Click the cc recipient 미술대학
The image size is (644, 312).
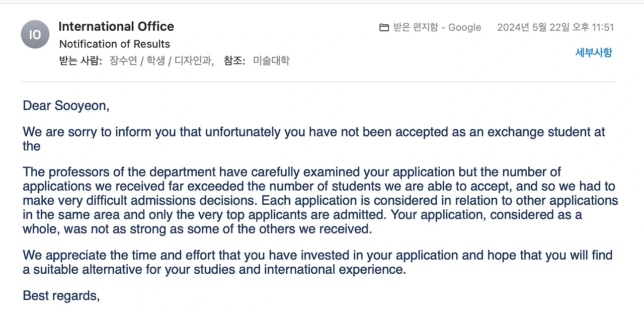pyautogui.click(x=271, y=61)
